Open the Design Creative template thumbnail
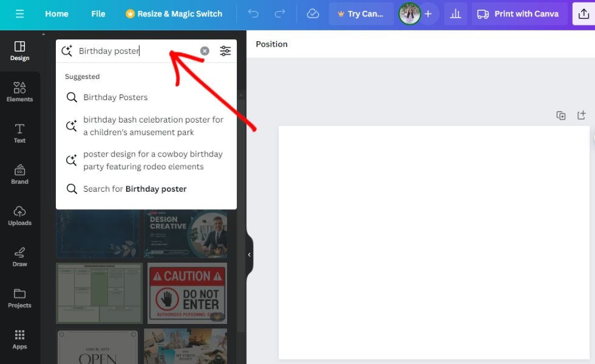 (186, 234)
